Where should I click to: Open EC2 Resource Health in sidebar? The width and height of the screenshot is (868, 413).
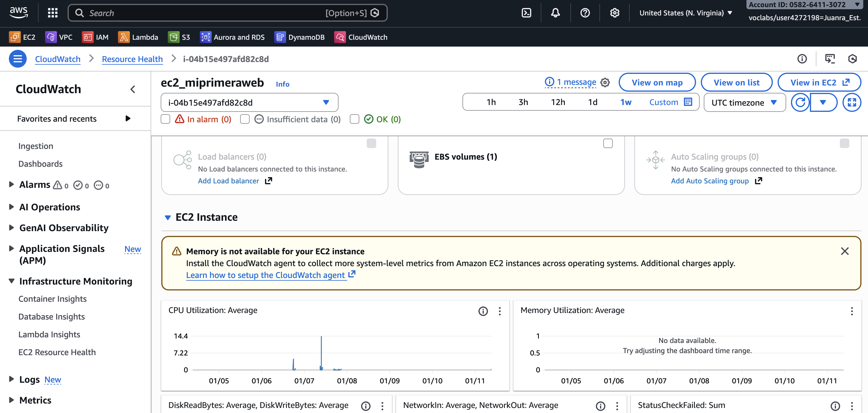point(57,352)
